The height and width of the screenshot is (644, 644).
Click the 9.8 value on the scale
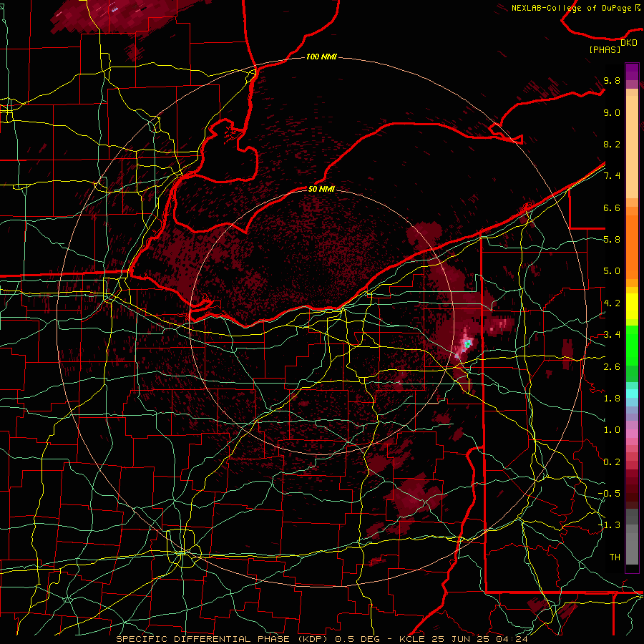pyautogui.click(x=612, y=80)
